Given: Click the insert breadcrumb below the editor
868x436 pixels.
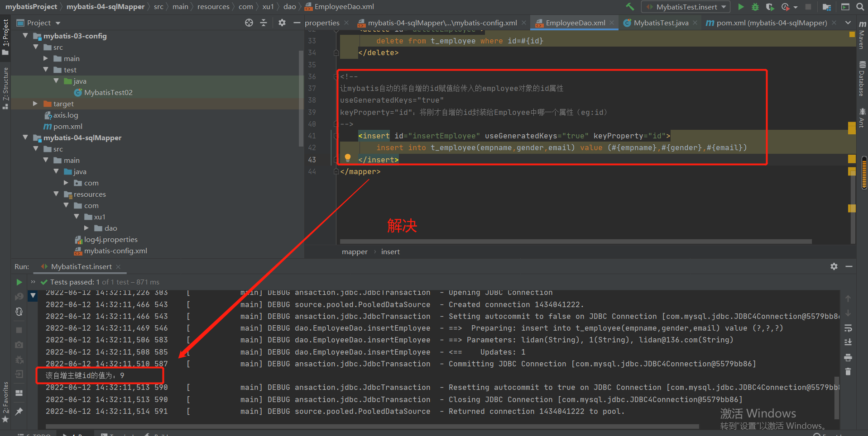Looking at the screenshot, I should pos(390,252).
